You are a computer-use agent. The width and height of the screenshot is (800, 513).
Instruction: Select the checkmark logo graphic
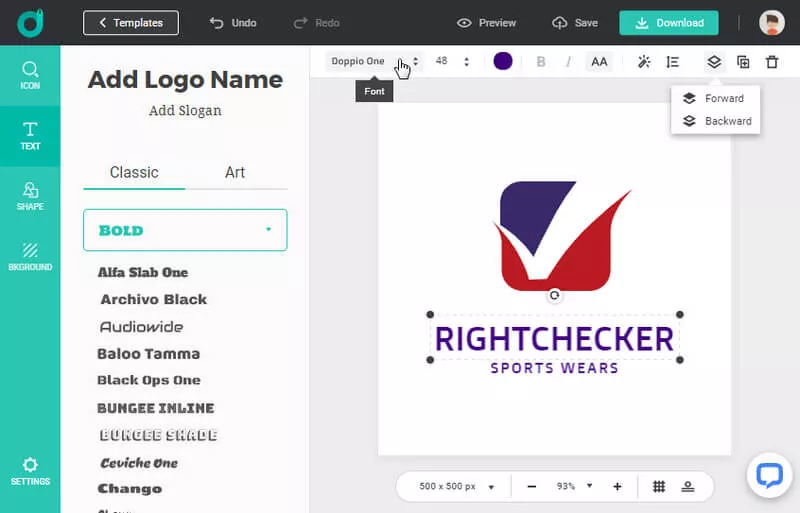[x=561, y=236]
